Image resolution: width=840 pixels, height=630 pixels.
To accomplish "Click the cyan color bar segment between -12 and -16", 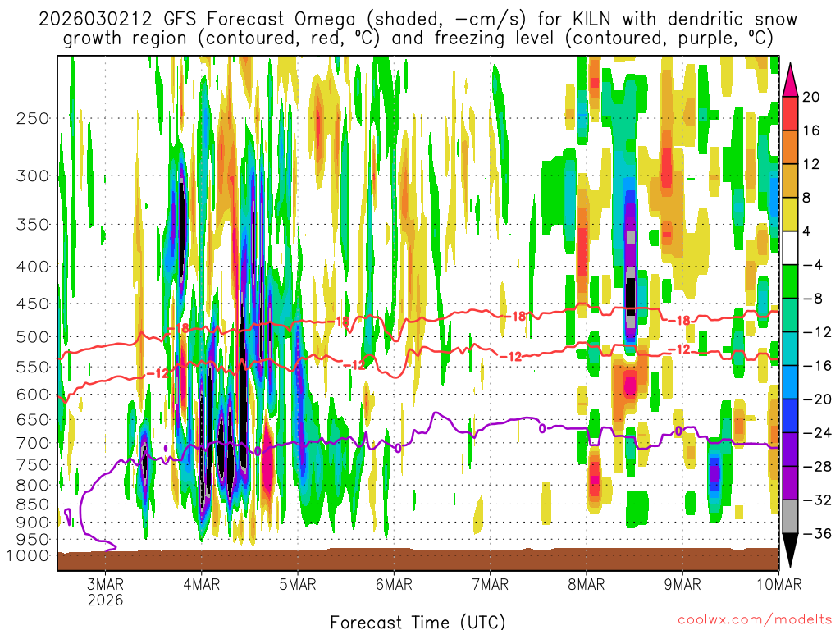I will tap(790, 349).
